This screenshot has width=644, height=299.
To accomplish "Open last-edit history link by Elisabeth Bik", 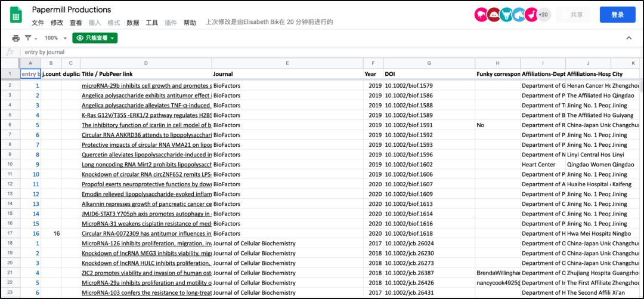I will (269, 22).
